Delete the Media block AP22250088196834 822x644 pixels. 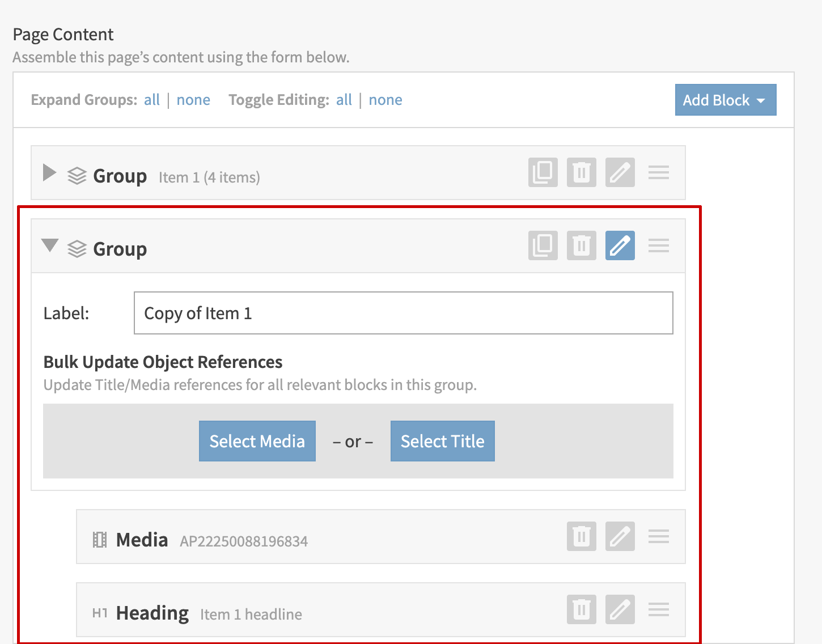point(581,536)
